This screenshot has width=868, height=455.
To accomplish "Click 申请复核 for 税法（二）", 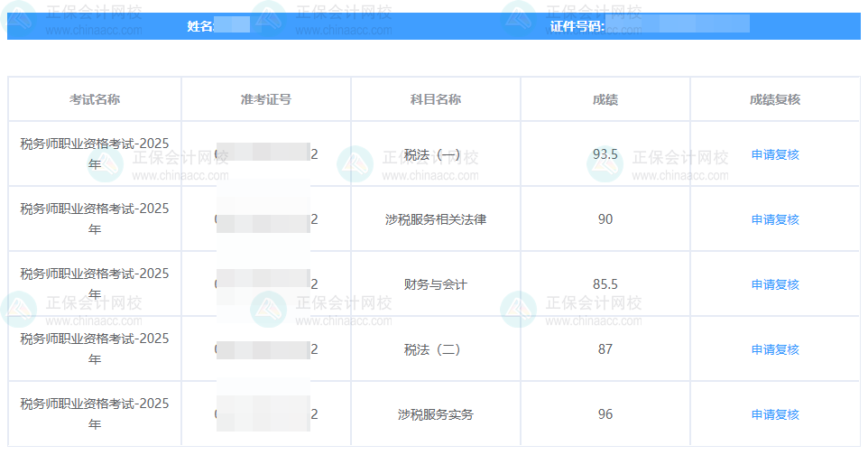I will 775,349.
